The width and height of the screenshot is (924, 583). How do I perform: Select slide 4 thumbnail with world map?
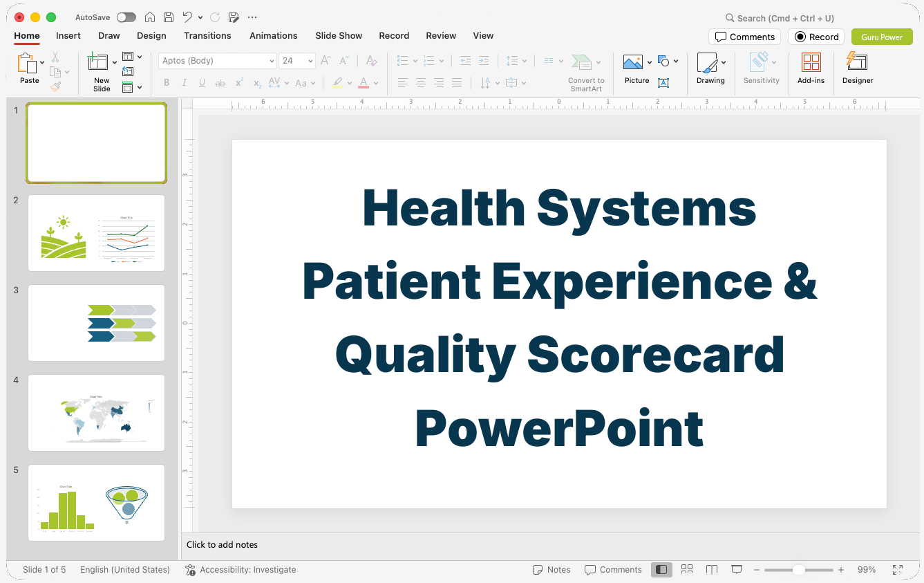pos(97,413)
